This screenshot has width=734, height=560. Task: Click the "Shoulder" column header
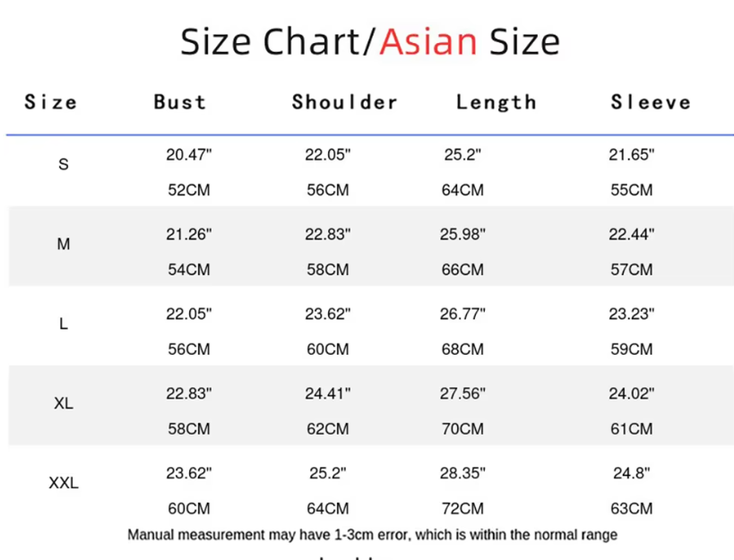344,102
